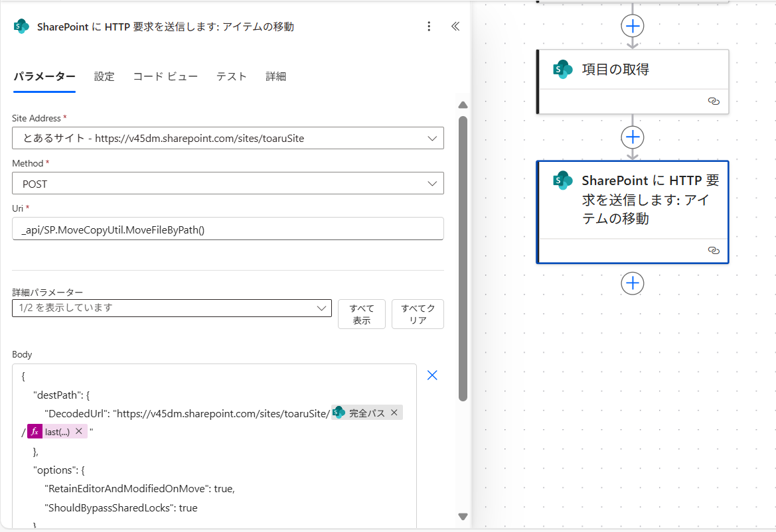The height and width of the screenshot is (532, 776).
Task: Click the "options": { line in Body
Action: (x=59, y=470)
